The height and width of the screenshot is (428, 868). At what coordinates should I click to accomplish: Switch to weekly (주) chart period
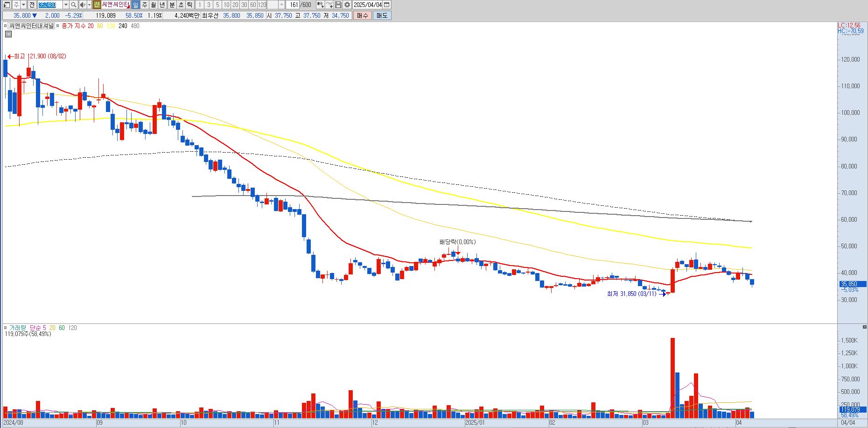(145, 5)
